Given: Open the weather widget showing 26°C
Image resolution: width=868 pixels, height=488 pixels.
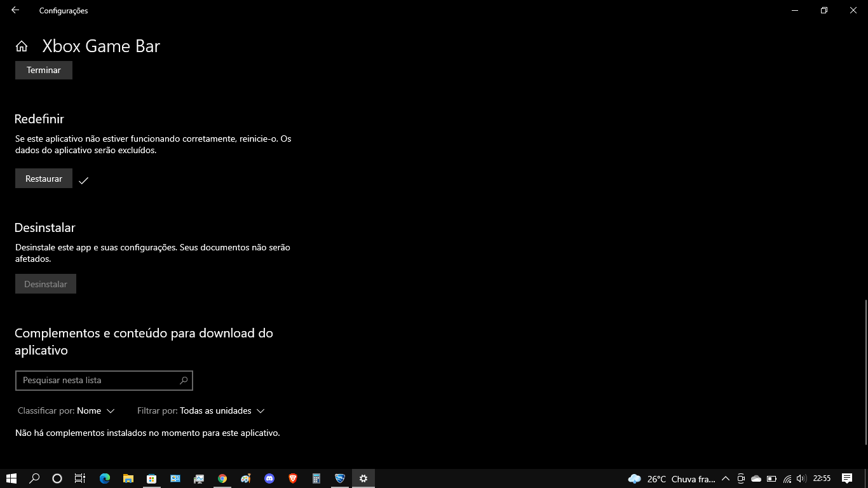Looking at the screenshot, I should coord(672,478).
